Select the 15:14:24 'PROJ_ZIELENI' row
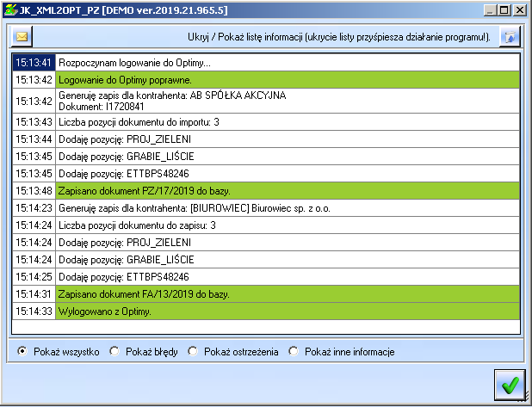The height and width of the screenshot is (407, 532). pyautogui.click(x=266, y=243)
